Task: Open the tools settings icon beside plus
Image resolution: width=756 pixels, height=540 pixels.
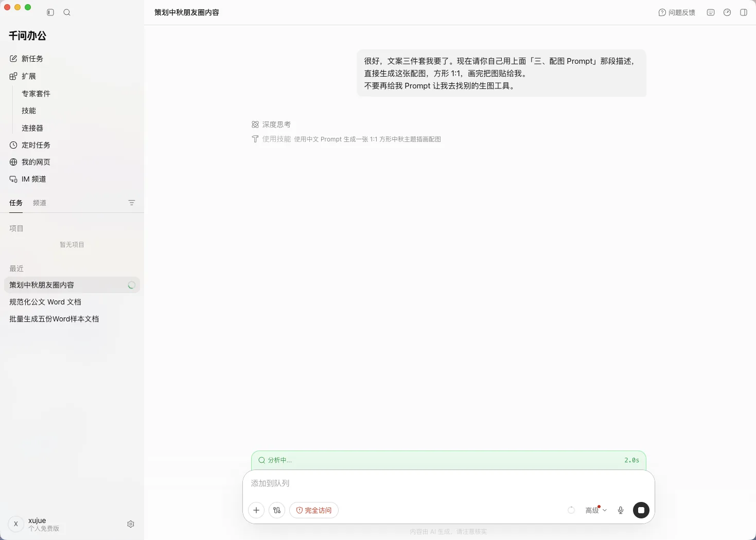Action: tap(277, 510)
